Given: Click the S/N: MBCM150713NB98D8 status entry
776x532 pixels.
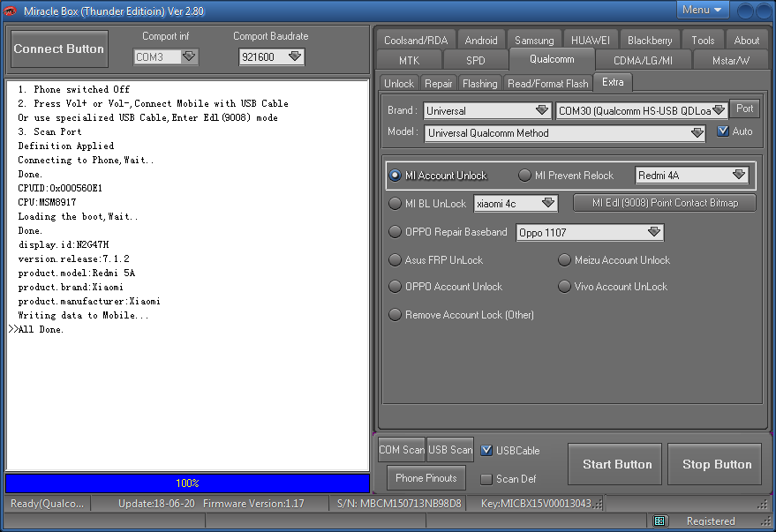Looking at the screenshot, I should (x=399, y=503).
